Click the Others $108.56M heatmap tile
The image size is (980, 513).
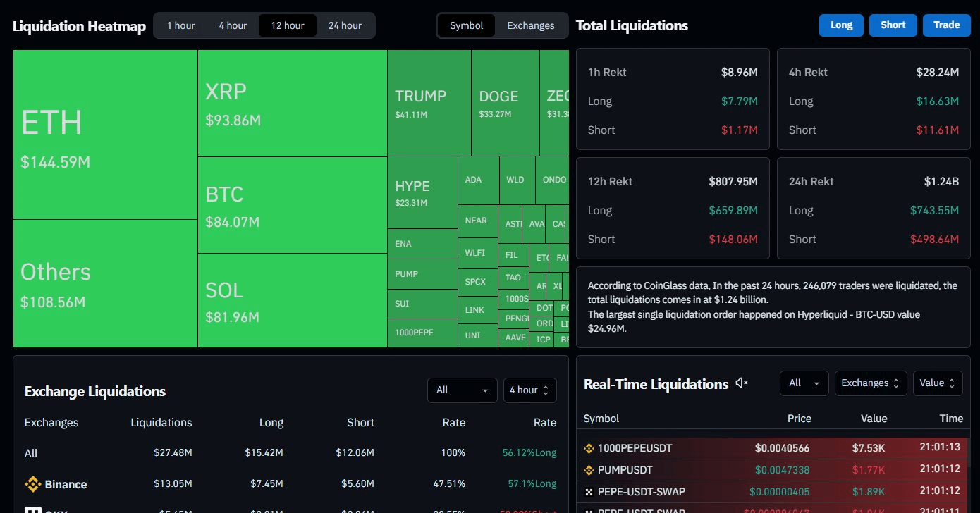click(x=105, y=283)
